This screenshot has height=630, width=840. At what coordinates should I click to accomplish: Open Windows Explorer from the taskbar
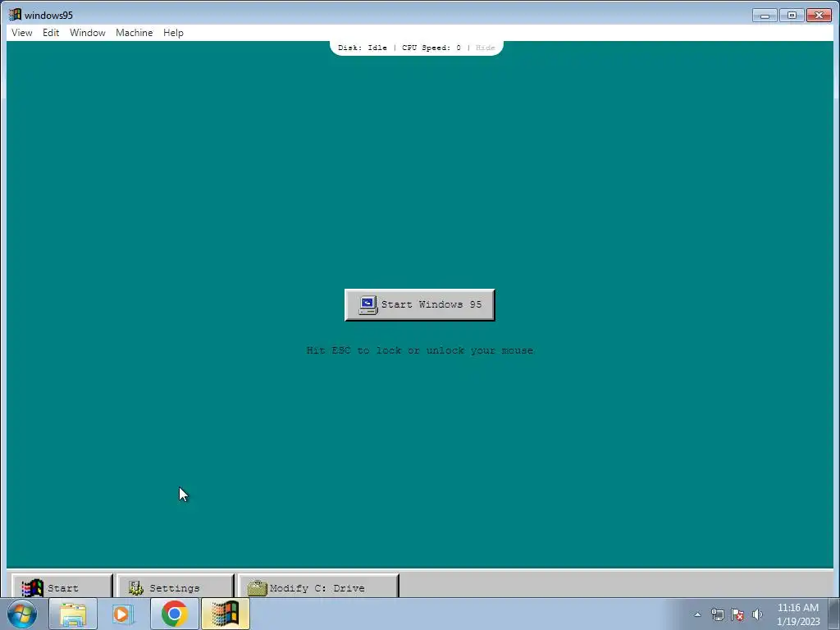pos(73,614)
